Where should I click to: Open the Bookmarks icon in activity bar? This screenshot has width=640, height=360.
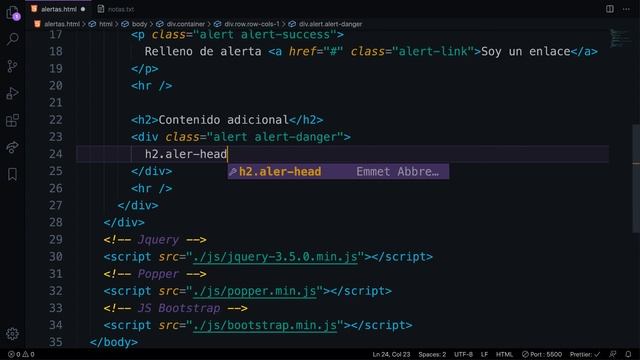pos(12,174)
